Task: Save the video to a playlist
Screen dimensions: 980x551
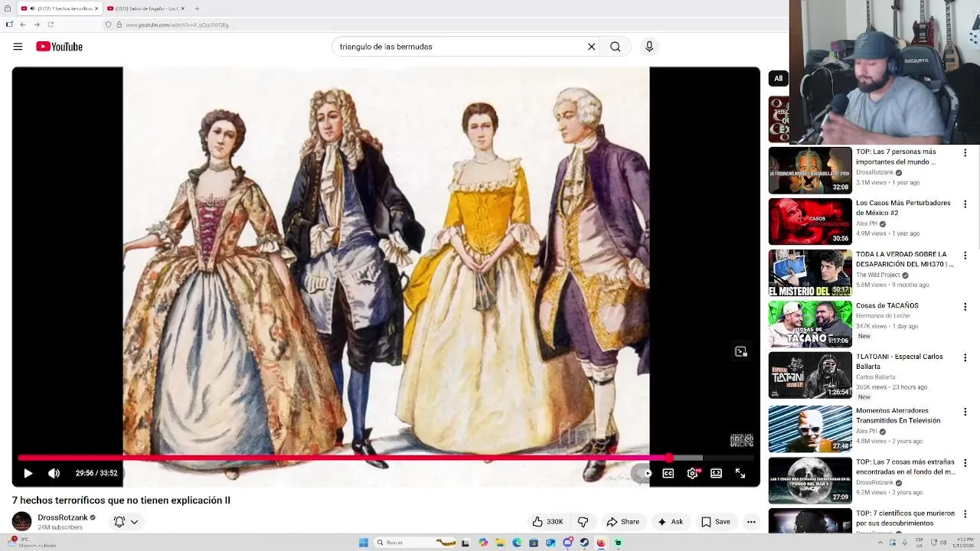Action: tap(716, 521)
